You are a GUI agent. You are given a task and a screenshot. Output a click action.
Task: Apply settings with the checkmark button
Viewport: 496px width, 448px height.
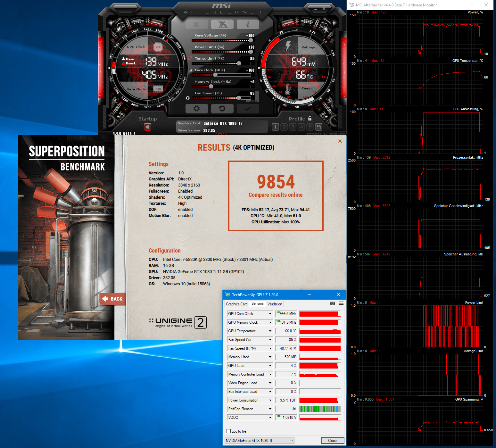248,109
